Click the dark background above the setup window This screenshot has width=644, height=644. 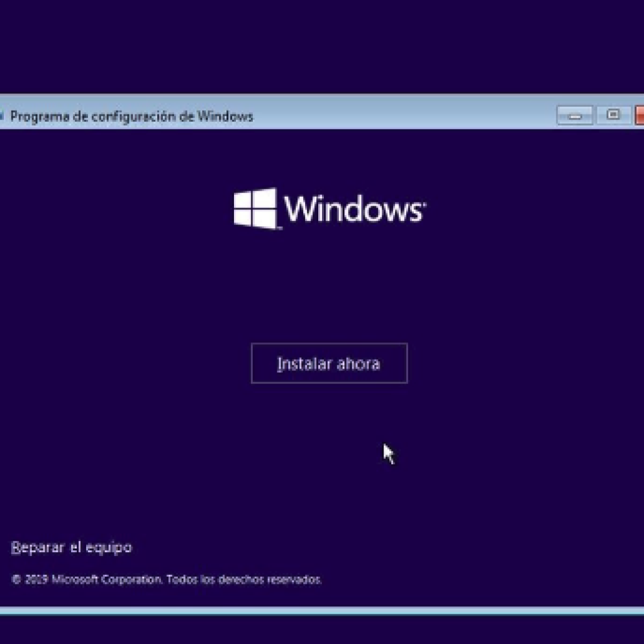tap(322, 44)
